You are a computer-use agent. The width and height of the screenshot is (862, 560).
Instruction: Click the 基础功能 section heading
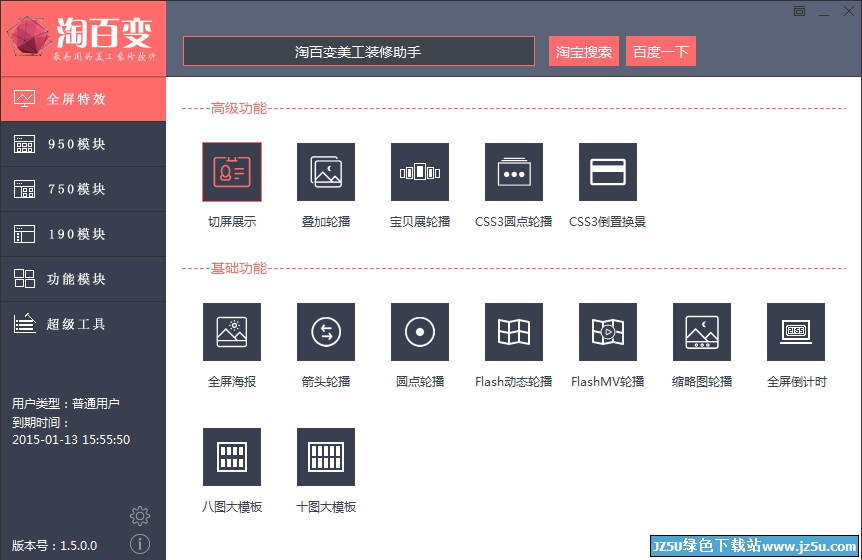pos(239,268)
